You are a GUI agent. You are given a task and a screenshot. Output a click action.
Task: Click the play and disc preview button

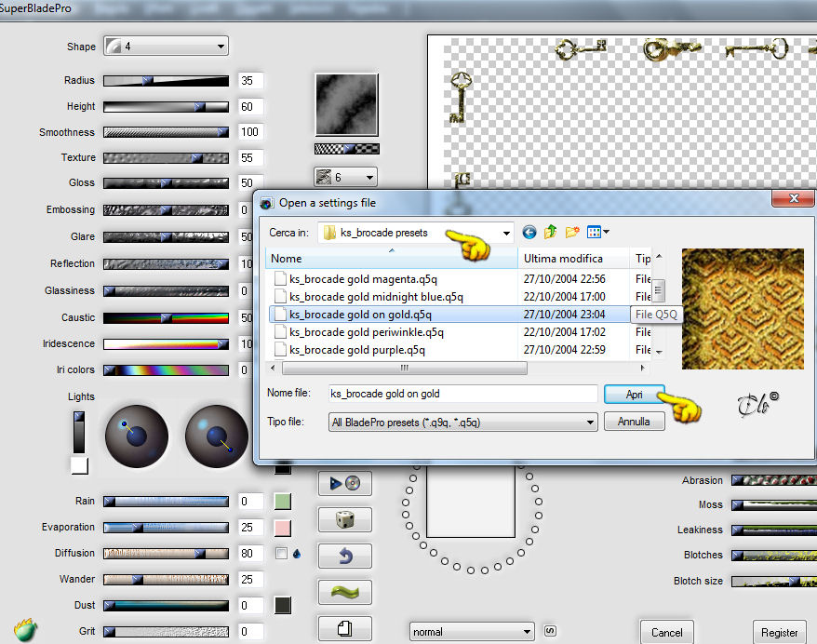pos(345,484)
